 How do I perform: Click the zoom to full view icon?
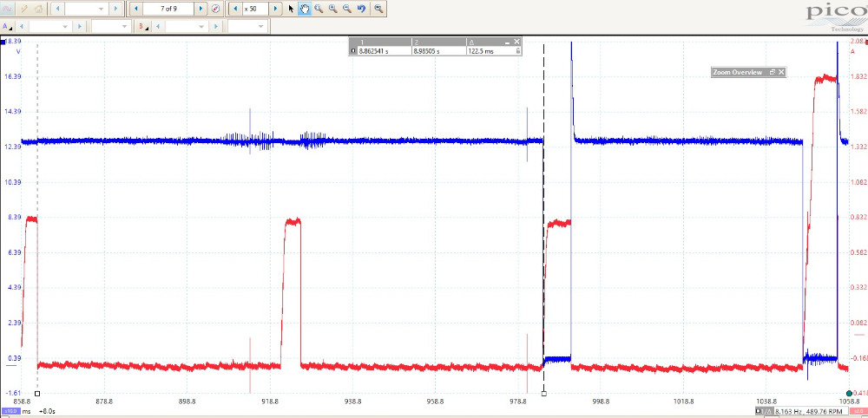click(378, 8)
